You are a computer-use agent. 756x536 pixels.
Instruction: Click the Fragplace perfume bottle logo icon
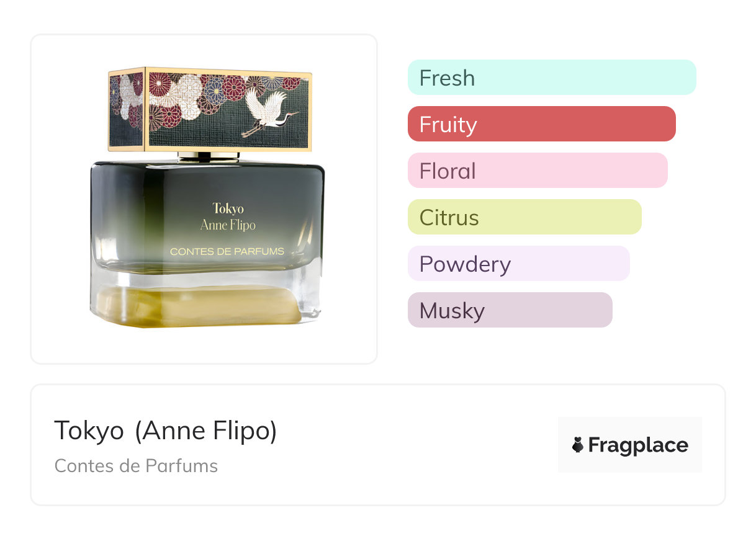[578, 445]
